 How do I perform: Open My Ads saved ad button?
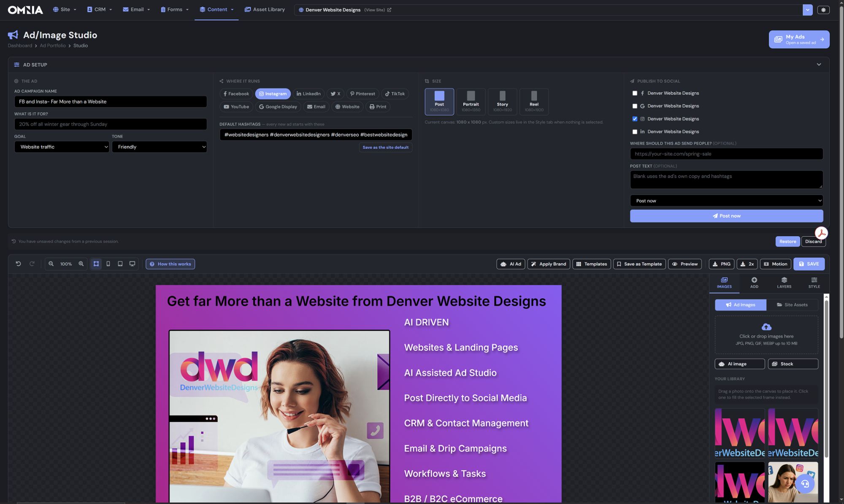pos(799,39)
